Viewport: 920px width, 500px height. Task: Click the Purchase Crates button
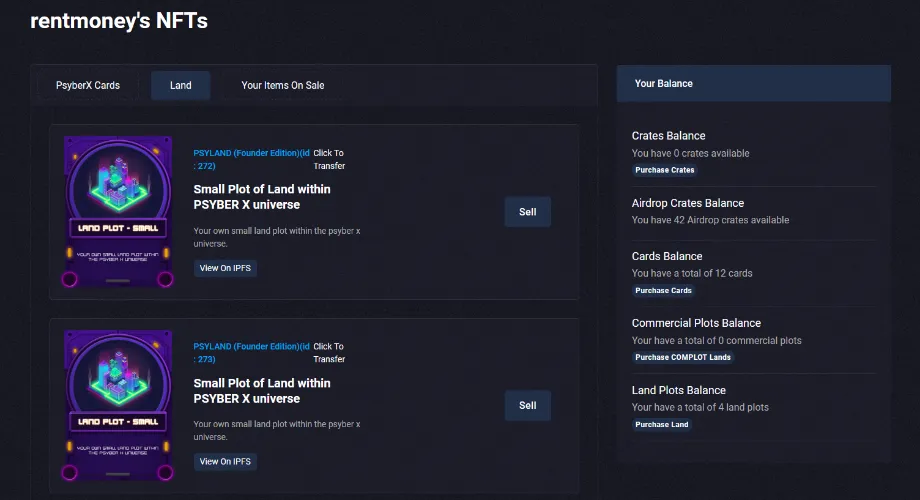(665, 170)
